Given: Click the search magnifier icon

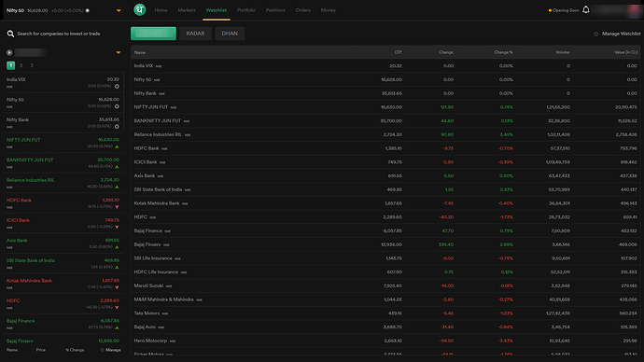Looking at the screenshot, I should (10, 34).
